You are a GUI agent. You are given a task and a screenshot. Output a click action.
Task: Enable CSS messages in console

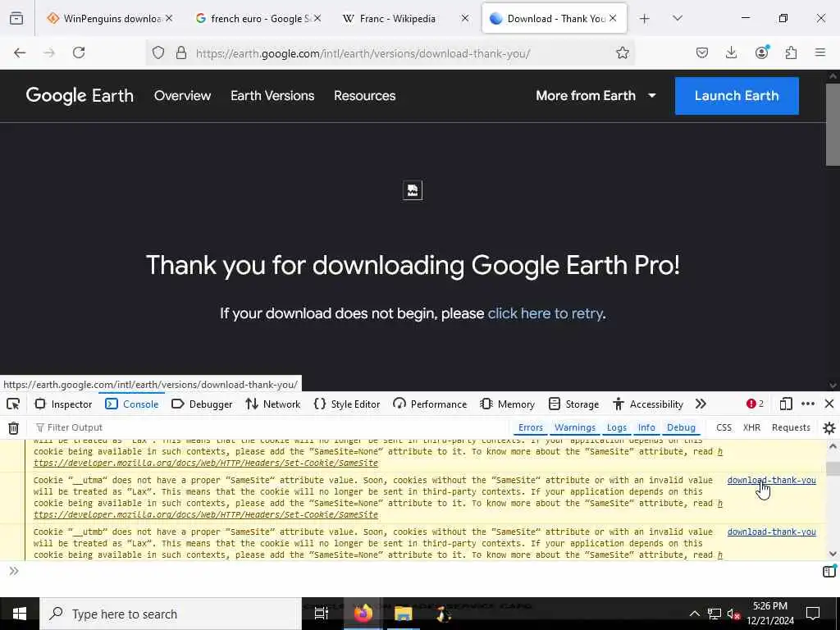click(724, 427)
